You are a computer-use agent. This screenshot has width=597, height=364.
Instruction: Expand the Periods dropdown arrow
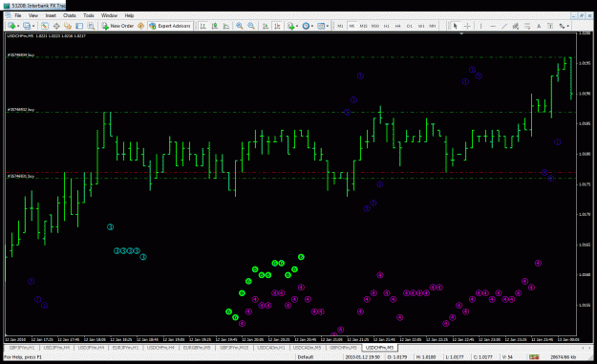click(312, 26)
